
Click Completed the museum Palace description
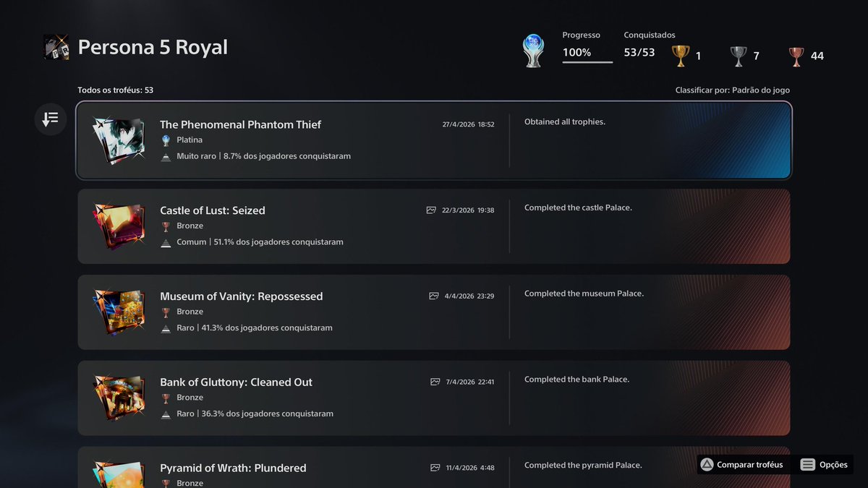(x=584, y=294)
